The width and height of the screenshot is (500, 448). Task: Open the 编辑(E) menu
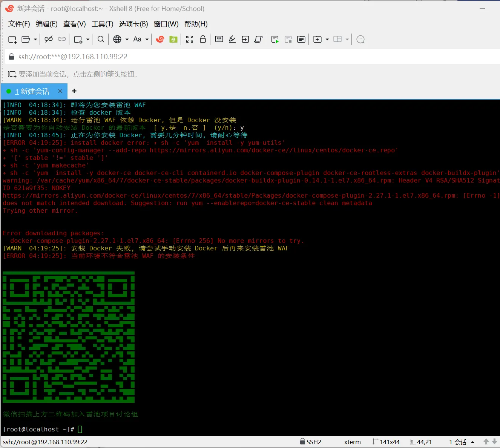tap(47, 24)
